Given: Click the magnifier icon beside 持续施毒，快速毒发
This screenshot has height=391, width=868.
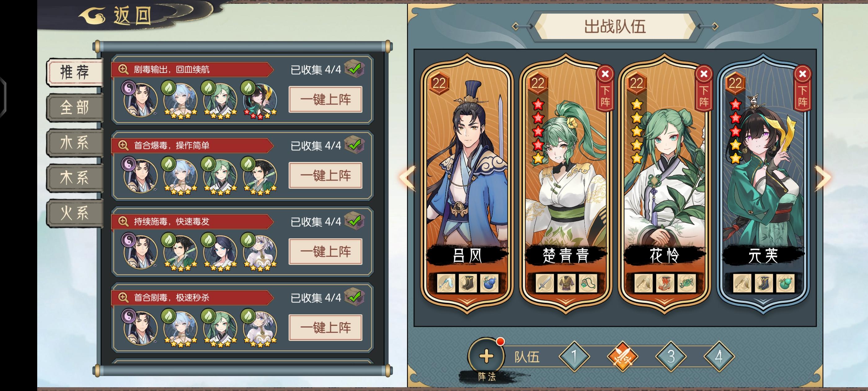Looking at the screenshot, I should 123,221.
